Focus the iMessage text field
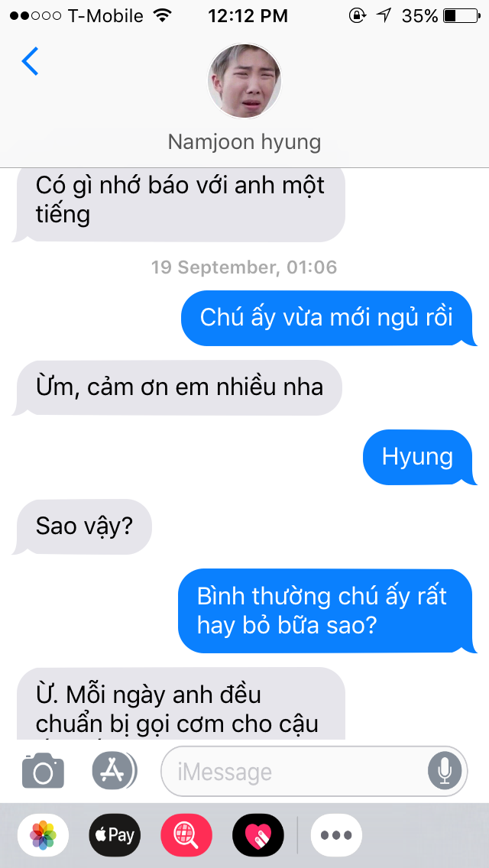The width and height of the screenshot is (489, 868). [314, 771]
